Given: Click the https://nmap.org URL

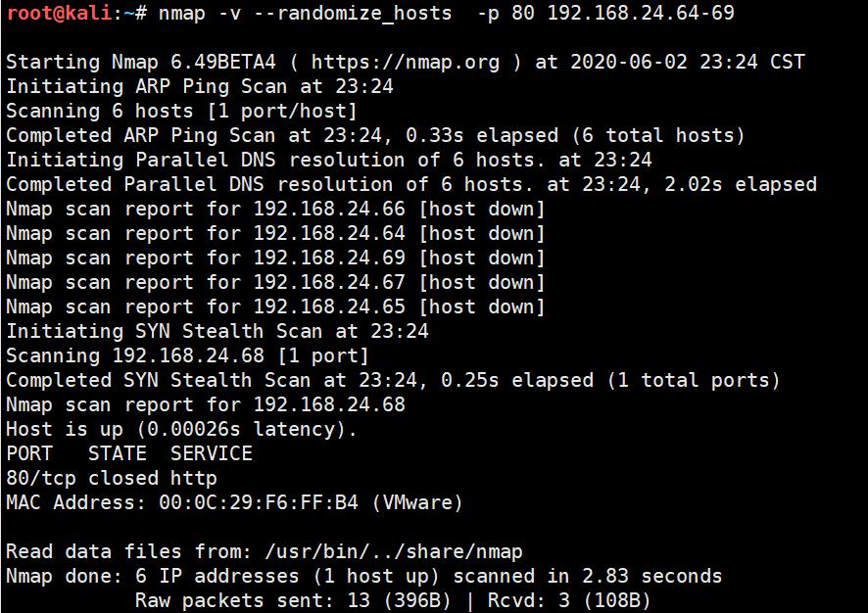Looking at the screenshot, I should (x=406, y=62).
